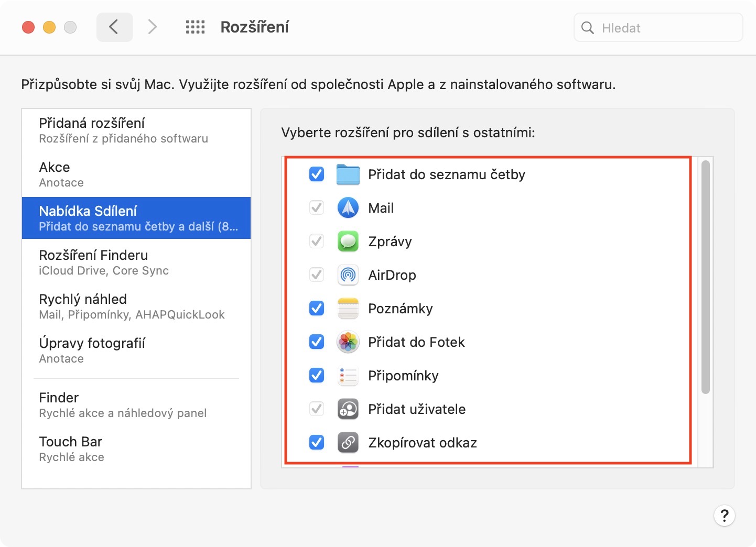Viewport: 756px width, 547px height.
Task: Go back with the back arrow
Action: point(114,27)
